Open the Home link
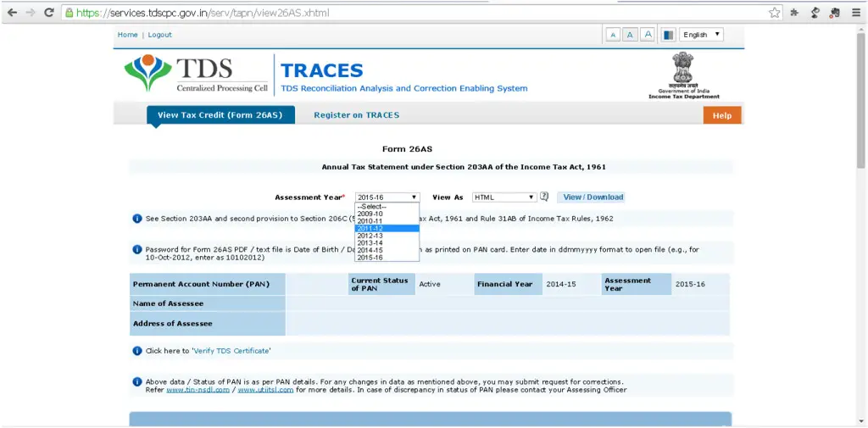 (x=127, y=35)
